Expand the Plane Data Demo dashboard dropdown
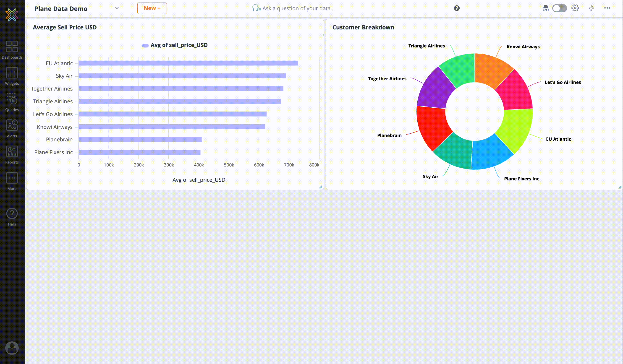Viewport: 623px width, 364px height. coord(117,8)
